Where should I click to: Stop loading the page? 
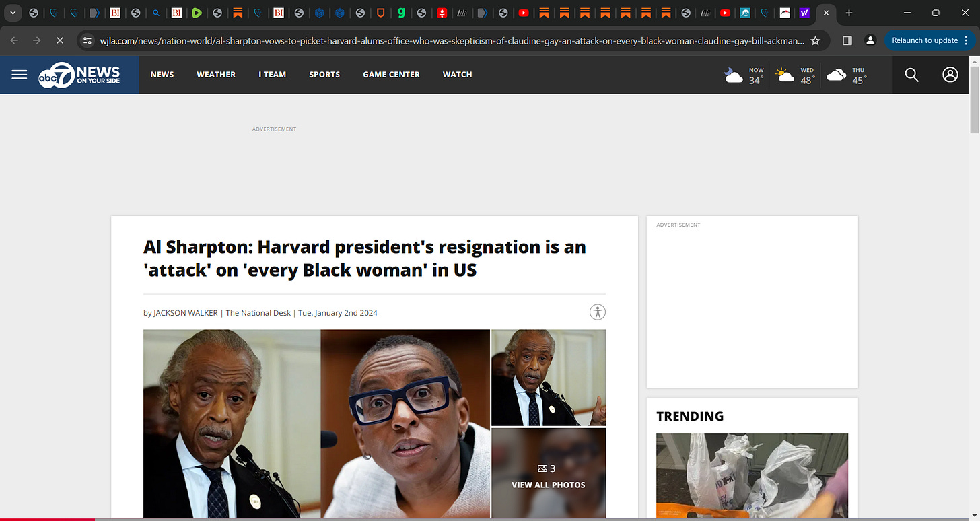pyautogui.click(x=59, y=40)
